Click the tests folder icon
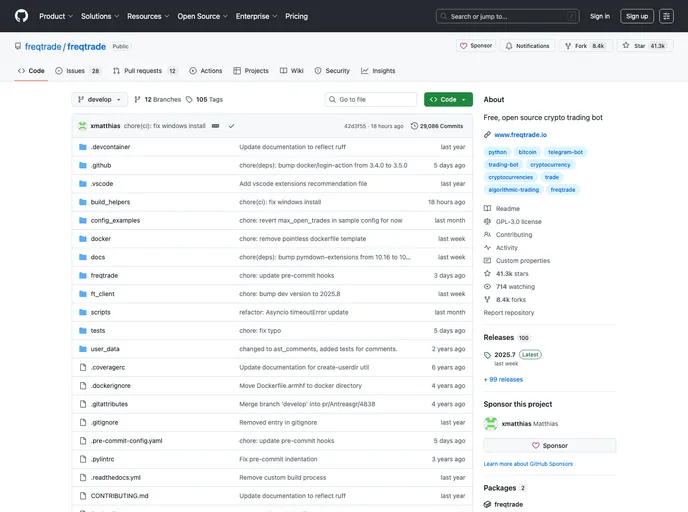This screenshot has width=688, height=512. click(82, 331)
